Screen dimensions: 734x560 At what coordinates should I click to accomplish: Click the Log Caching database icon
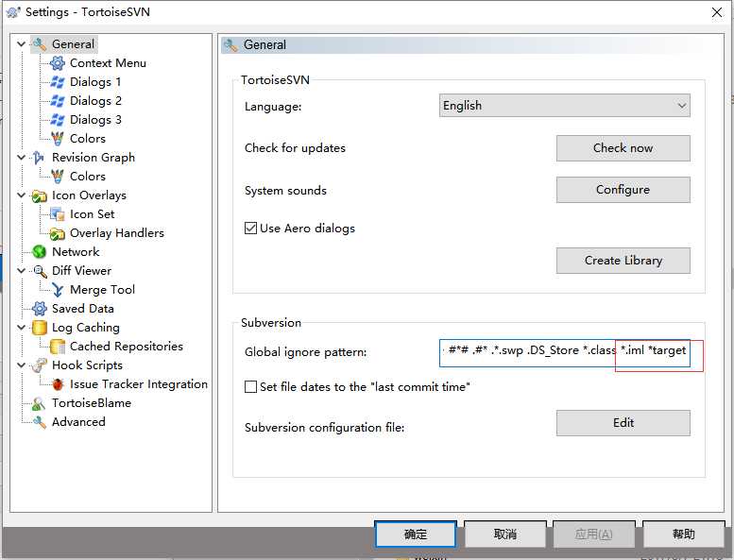[40, 328]
